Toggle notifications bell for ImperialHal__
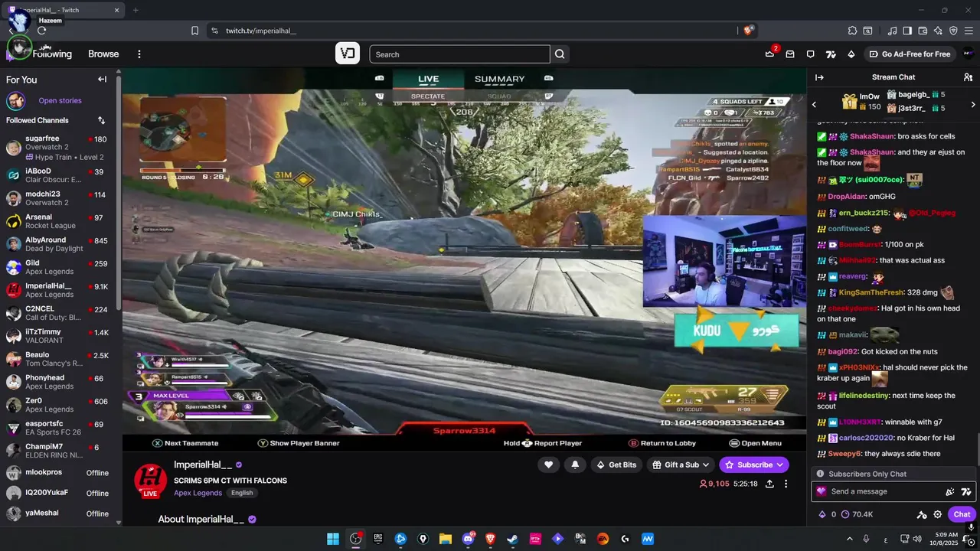 (575, 465)
